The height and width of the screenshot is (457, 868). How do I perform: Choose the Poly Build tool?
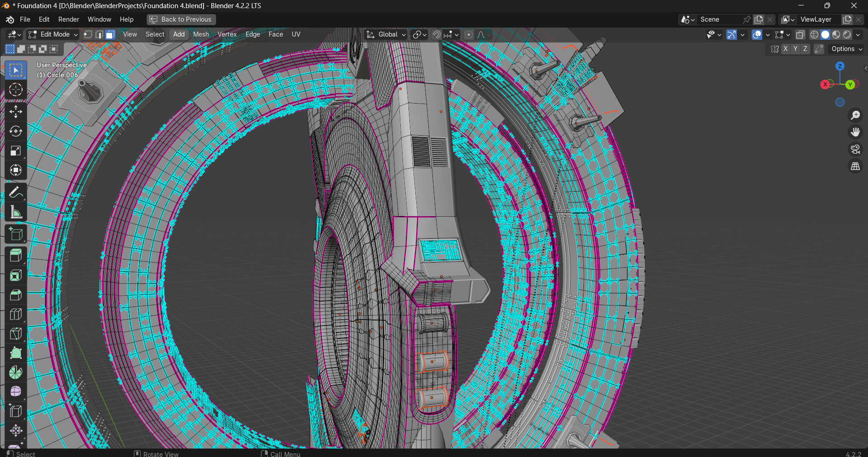pyautogui.click(x=16, y=353)
